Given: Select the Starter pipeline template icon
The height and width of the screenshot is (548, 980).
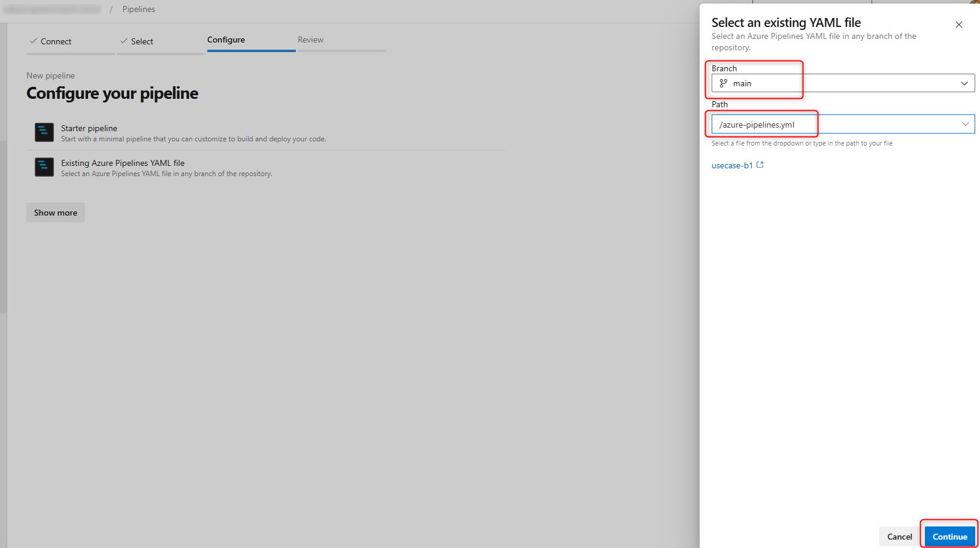Looking at the screenshot, I should 44,132.
